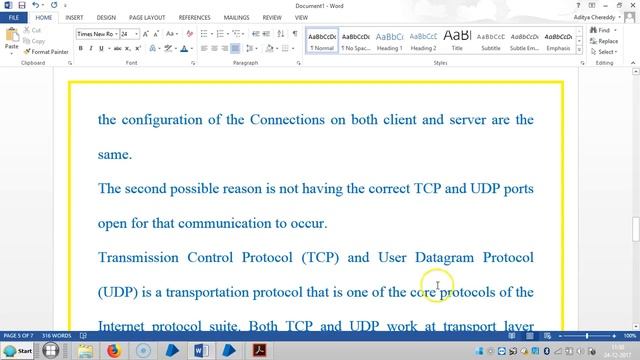Show paragraph marks
Screen dimensions: 640x360
click(295, 34)
